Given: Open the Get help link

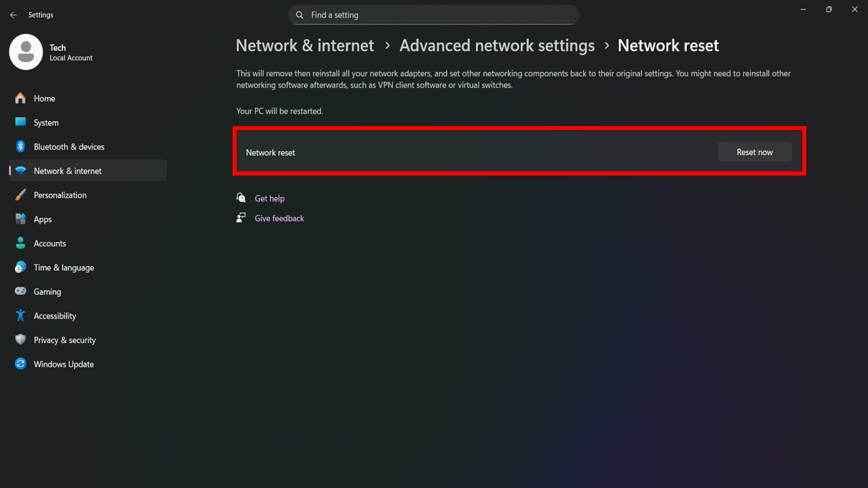Looking at the screenshot, I should (x=269, y=199).
